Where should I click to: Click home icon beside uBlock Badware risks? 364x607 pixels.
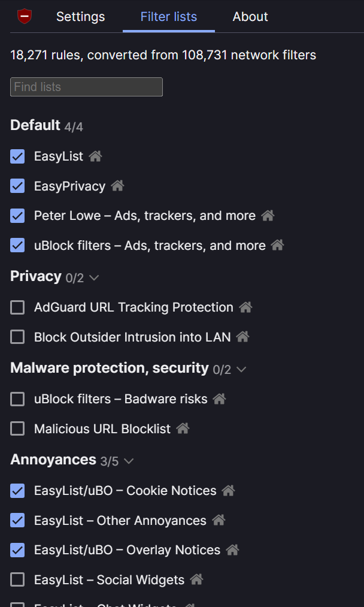click(219, 398)
